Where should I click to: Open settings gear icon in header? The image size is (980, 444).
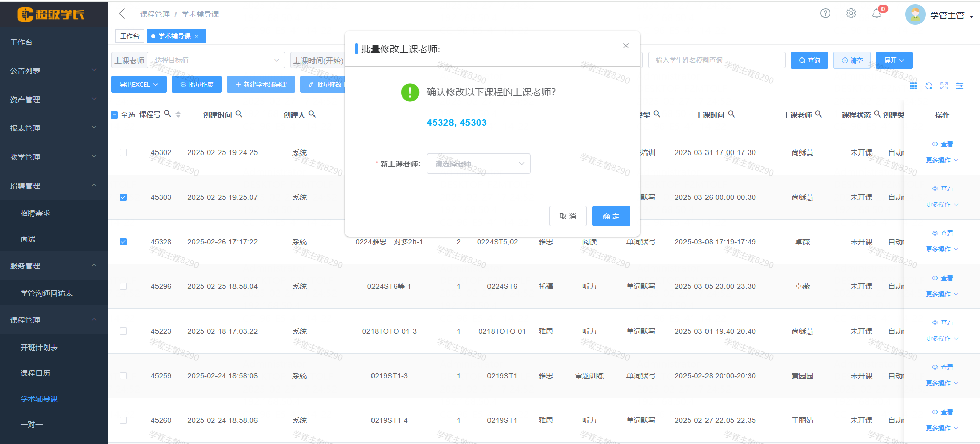click(x=851, y=13)
